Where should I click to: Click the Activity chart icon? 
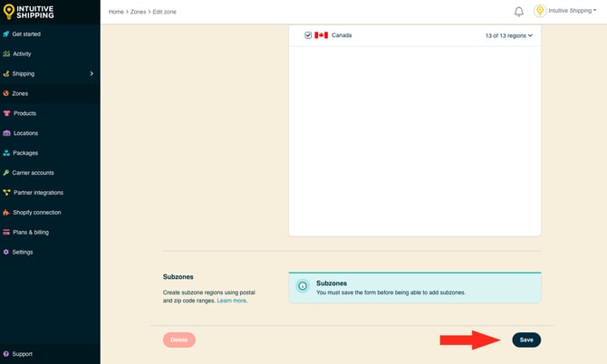click(6, 54)
